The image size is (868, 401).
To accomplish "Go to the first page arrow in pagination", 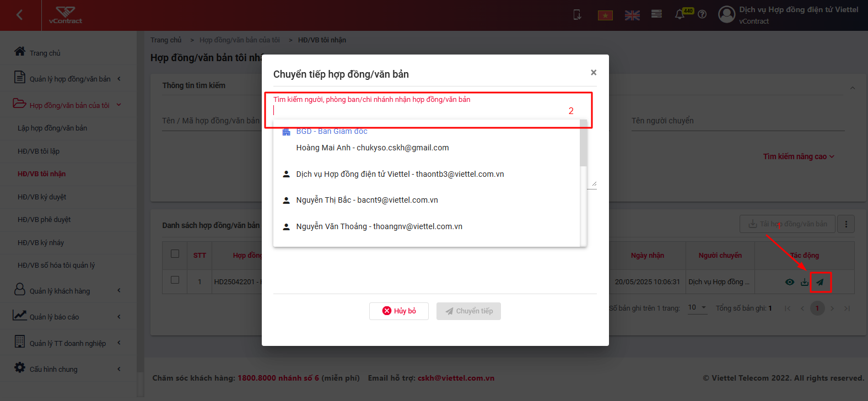I will (x=788, y=308).
